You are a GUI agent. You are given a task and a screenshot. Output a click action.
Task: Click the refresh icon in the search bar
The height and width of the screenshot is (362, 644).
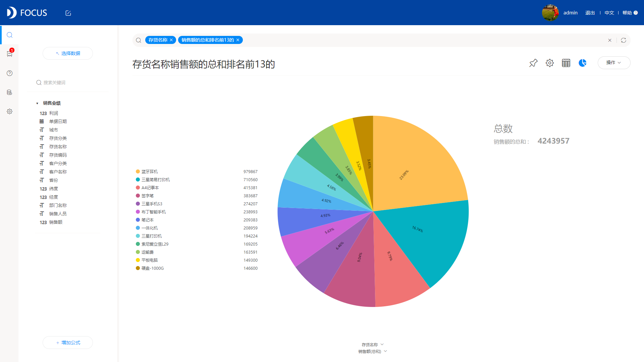624,40
